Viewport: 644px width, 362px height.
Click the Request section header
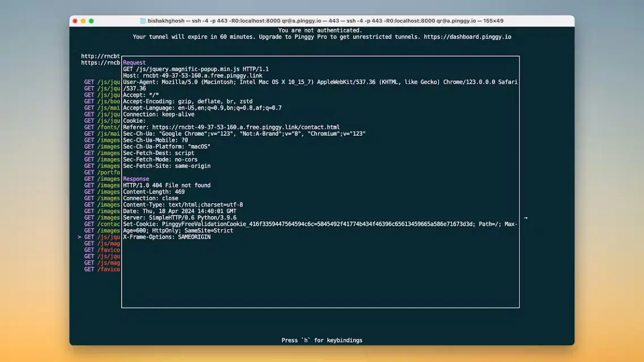(134, 62)
